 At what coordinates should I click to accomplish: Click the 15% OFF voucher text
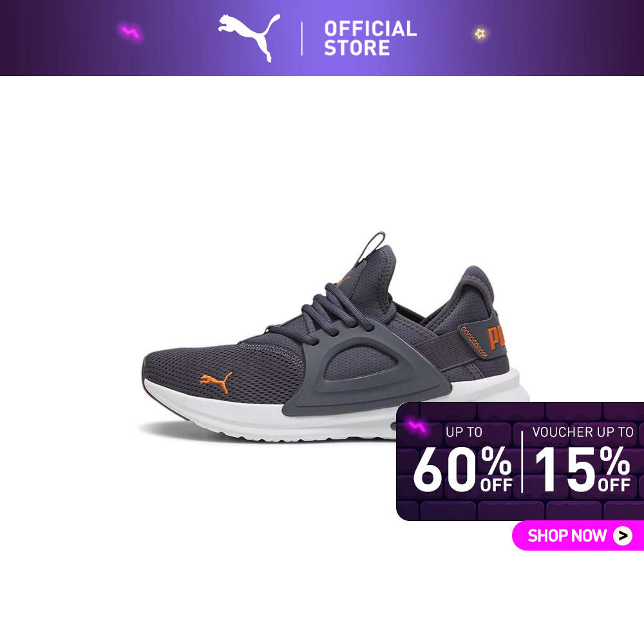pos(582,469)
